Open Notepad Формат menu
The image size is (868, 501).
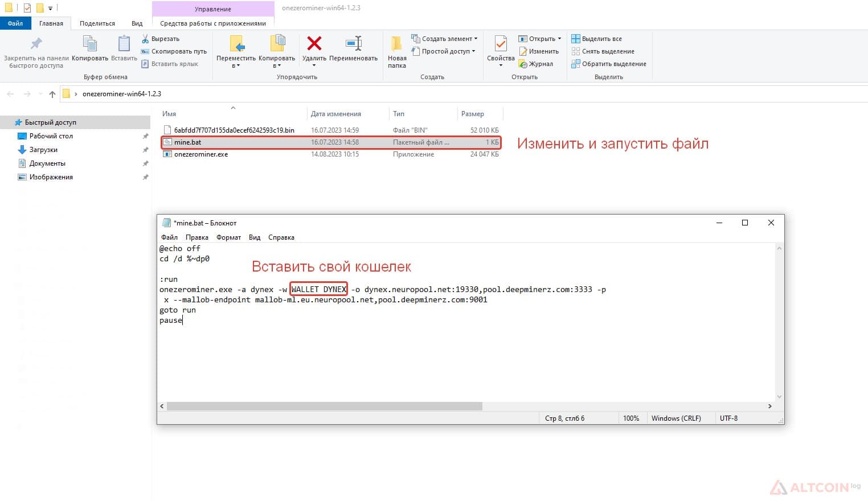[228, 237]
